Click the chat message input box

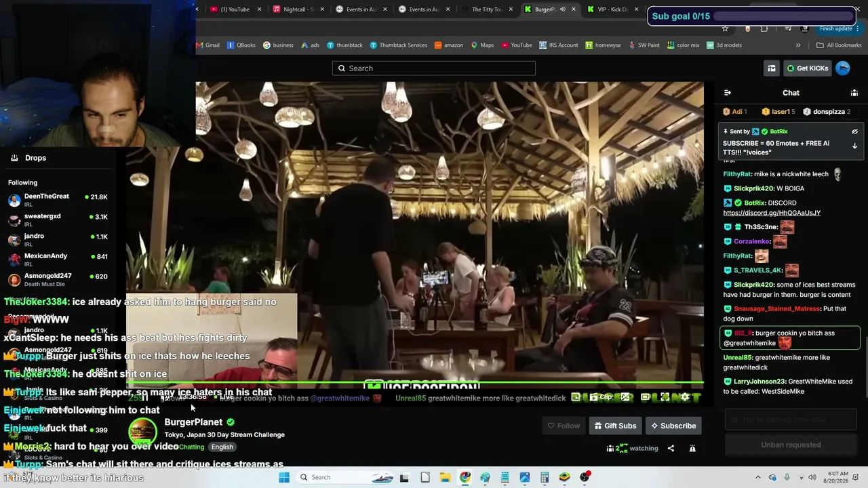791,420
